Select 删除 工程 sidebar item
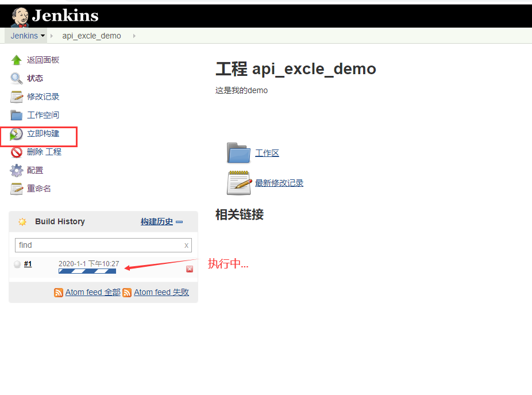 (x=44, y=152)
